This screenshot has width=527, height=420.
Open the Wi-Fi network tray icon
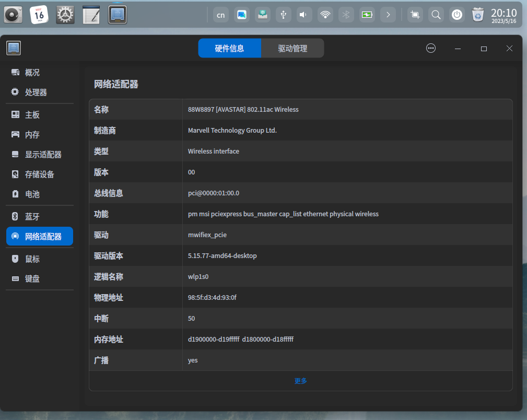[x=325, y=15]
